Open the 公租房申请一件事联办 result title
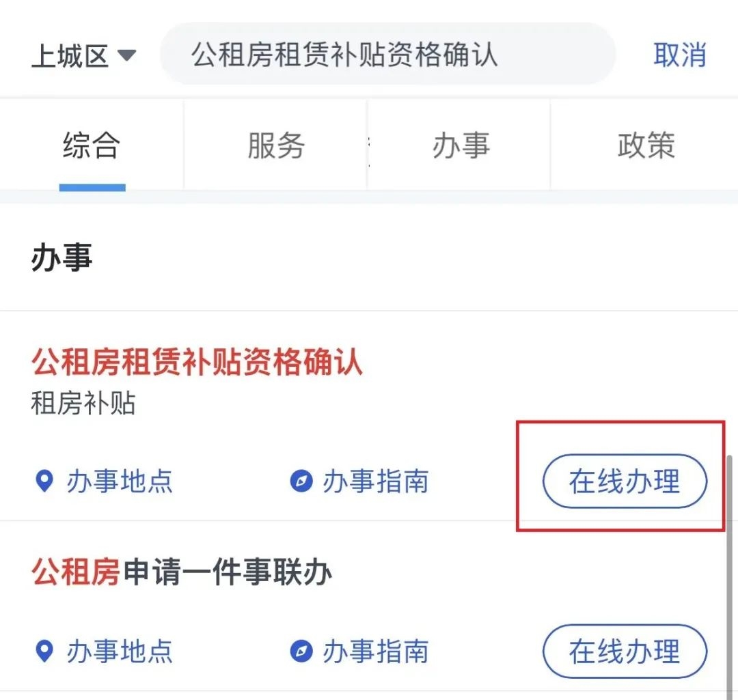738x700 pixels. click(182, 571)
